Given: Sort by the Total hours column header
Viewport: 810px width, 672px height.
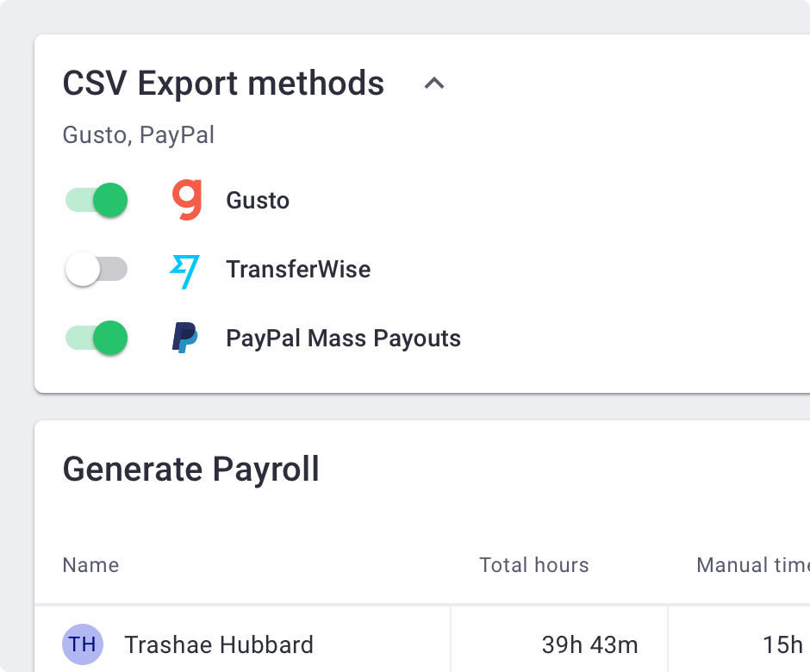Looking at the screenshot, I should click(534, 565).
